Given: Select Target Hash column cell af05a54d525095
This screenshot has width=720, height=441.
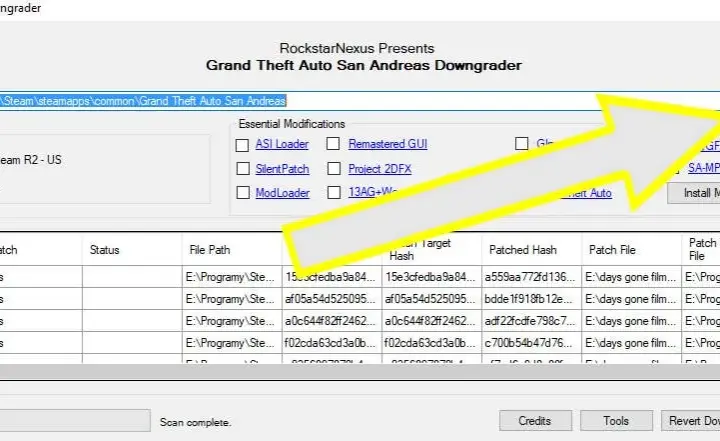Looking at the screenshot, I should coord(432,299).
